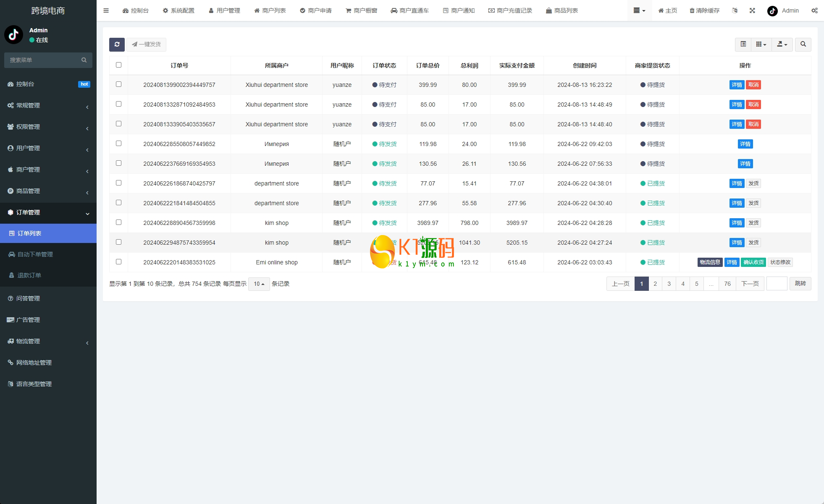The image size is (824, 504).
Task: Select 订单列表 submenu item
Action: click(48, 233)
